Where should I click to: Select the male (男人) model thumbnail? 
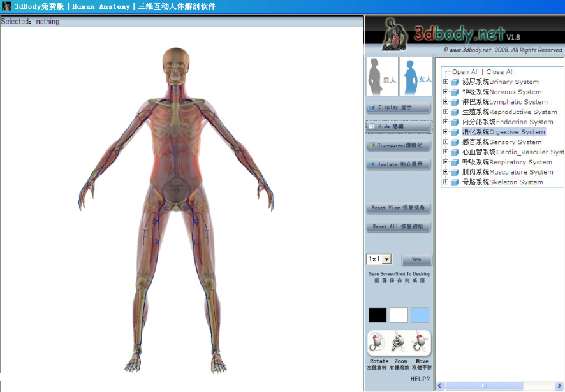(x=381, y=77)
